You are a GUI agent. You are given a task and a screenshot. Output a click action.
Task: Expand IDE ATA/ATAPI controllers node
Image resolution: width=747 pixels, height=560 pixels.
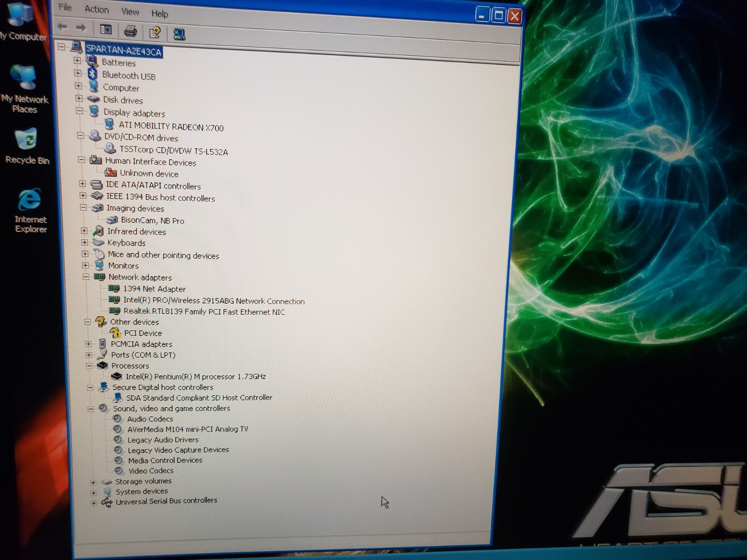point(83,184)
